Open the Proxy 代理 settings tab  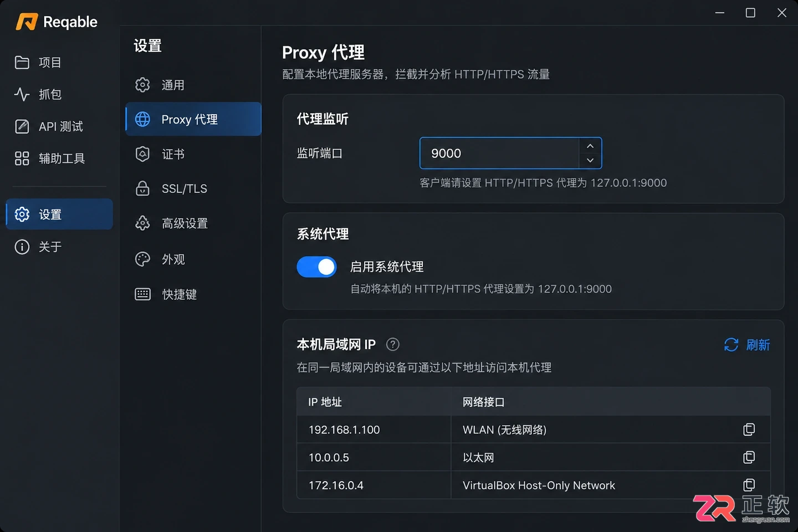coord(193,119)
